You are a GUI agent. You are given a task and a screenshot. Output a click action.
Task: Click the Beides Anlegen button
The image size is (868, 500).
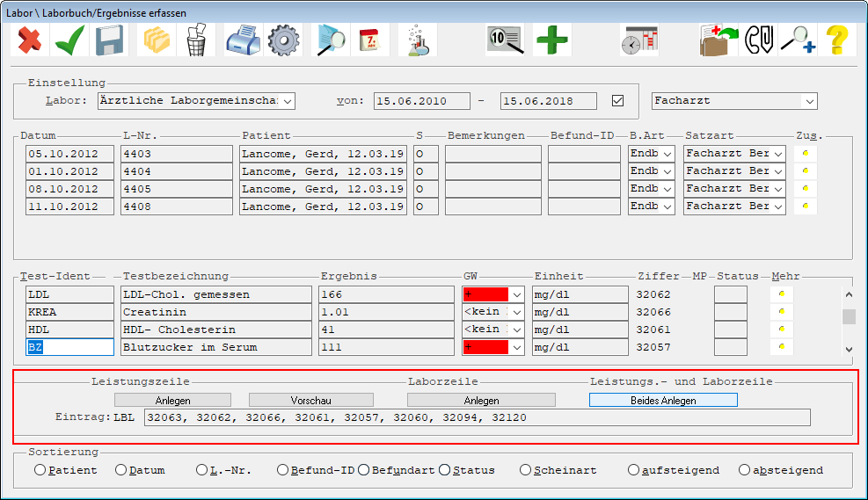pos(663,400)
